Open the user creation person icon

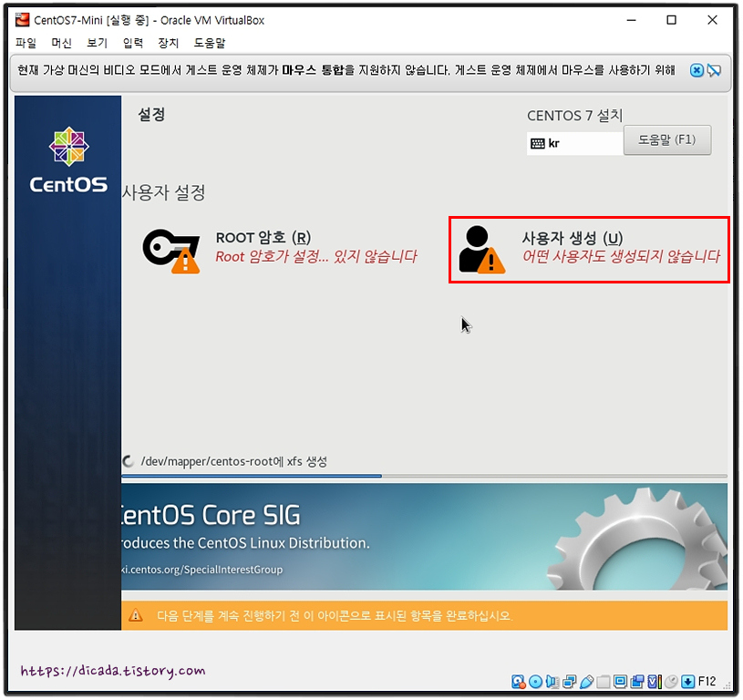(481, 250)
